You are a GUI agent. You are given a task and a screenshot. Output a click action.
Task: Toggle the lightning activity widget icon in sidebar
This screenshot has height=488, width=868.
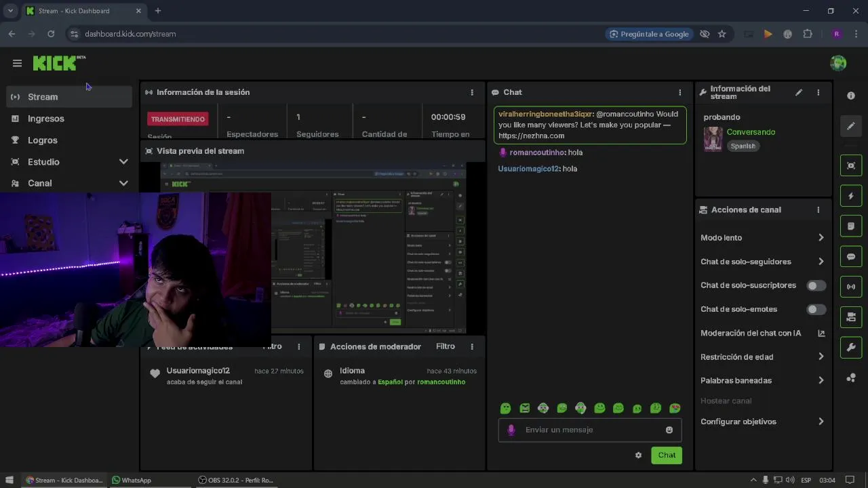(x=851, y=196)
